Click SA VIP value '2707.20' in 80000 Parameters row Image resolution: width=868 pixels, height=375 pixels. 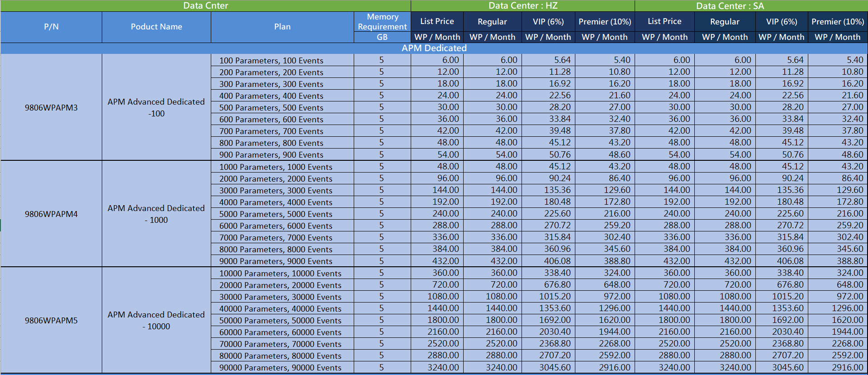(782, 355)
